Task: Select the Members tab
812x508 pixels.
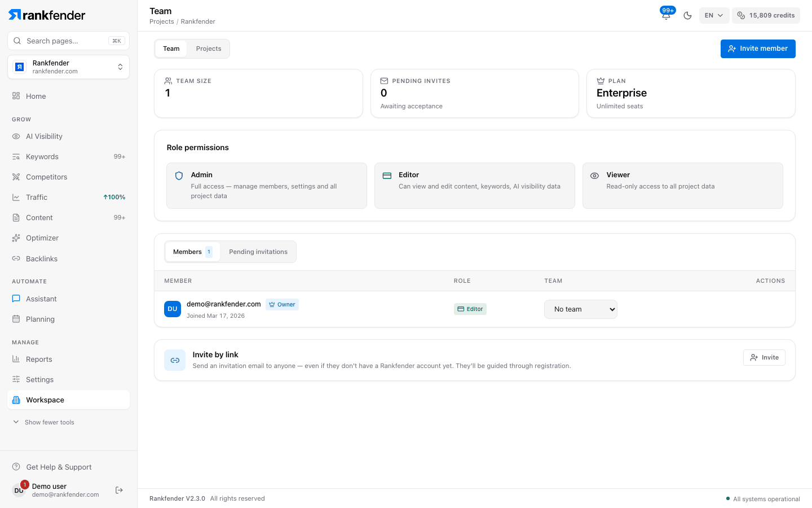Action: (x=192, y=252)
